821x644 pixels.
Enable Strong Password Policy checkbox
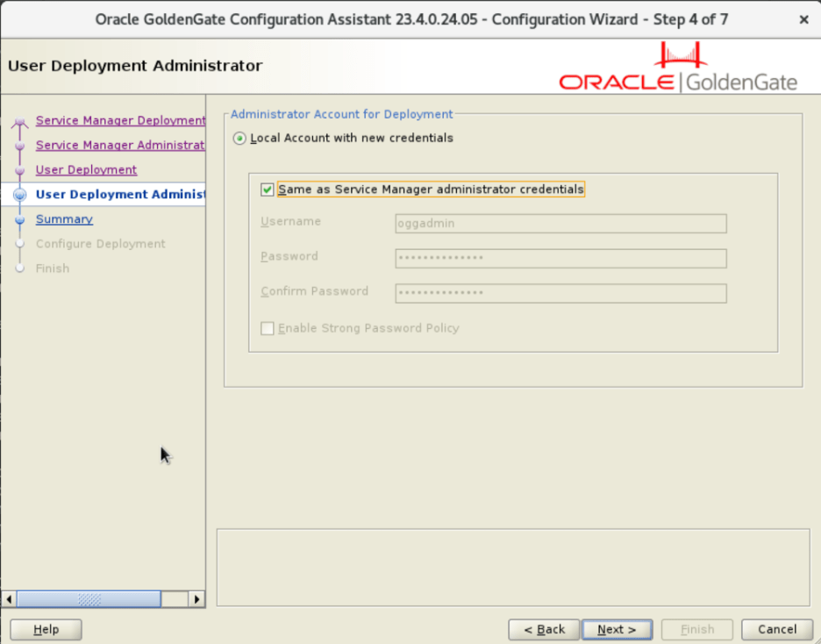point(267,328)
